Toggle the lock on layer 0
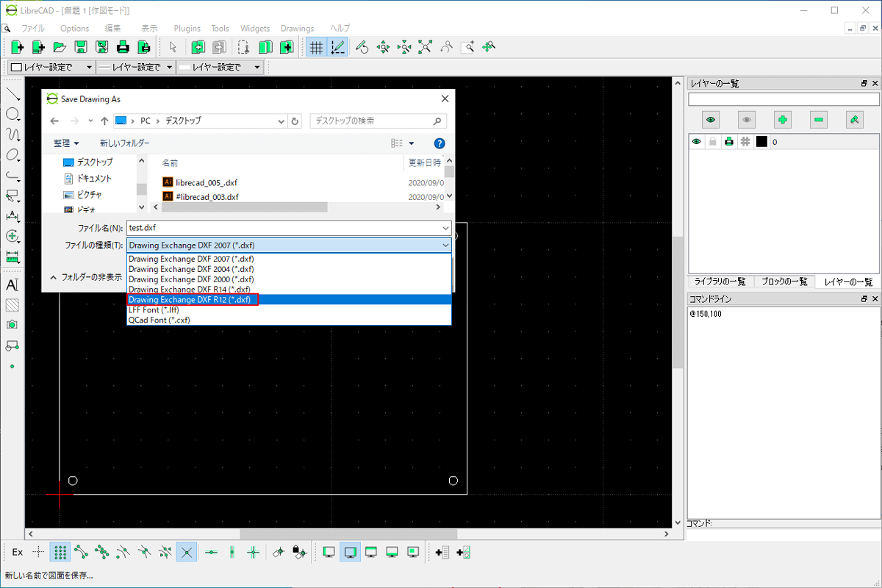The image size is (882, 588). click(x=712, y=142)
